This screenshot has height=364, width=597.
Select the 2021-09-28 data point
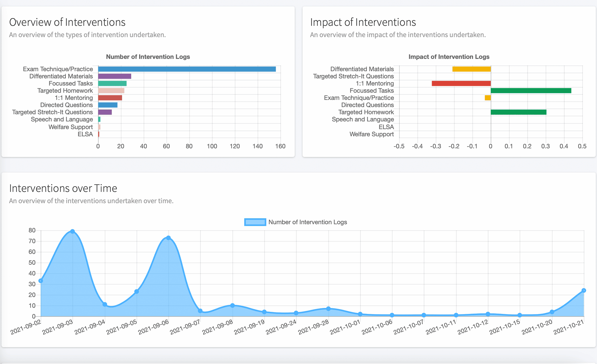(x=328, y=309)
